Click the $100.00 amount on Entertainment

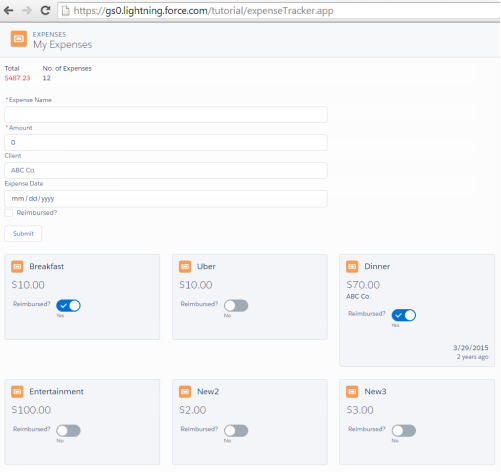tap(31, 410)
